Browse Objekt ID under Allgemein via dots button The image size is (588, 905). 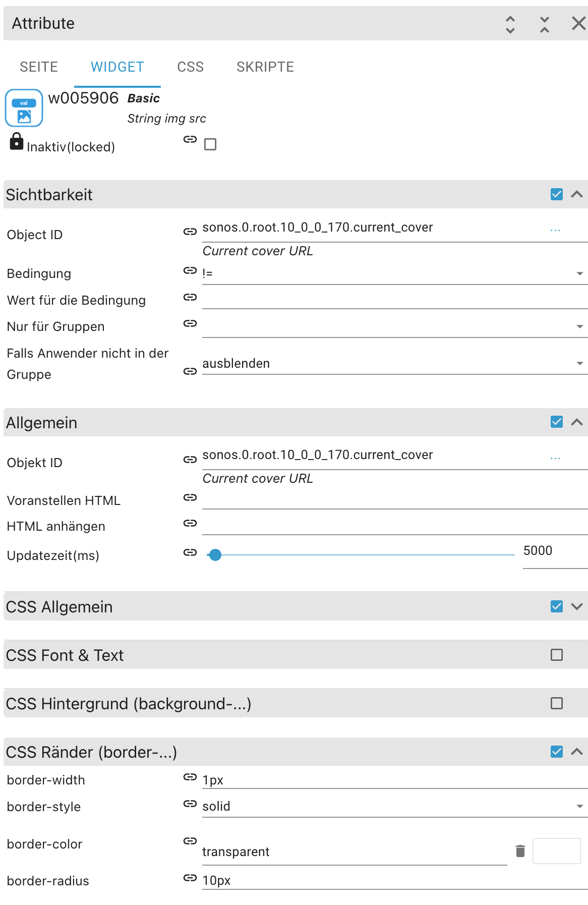point(555,458)
